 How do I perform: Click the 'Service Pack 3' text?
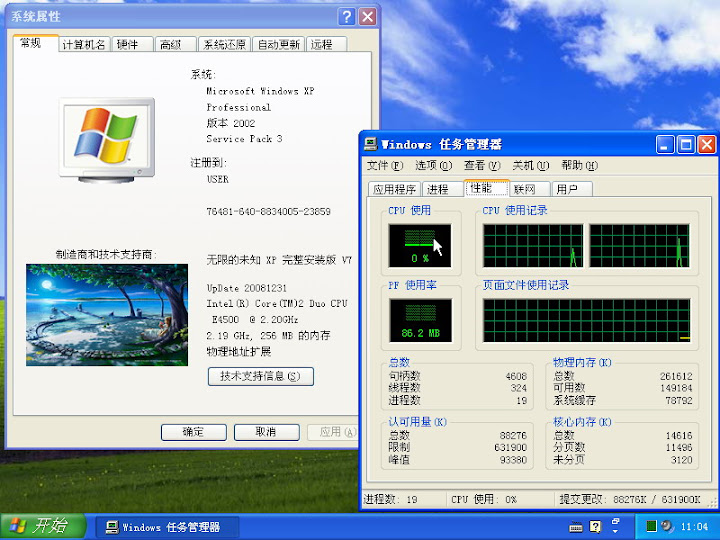click(244, 139)
